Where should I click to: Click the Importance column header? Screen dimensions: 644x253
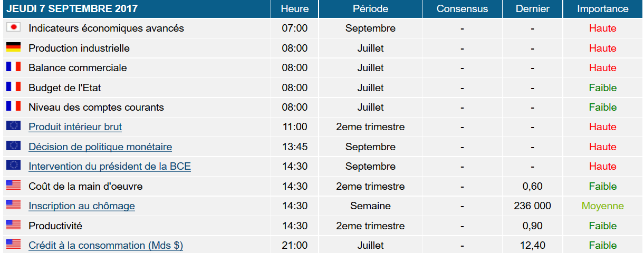tap(602, 9)
